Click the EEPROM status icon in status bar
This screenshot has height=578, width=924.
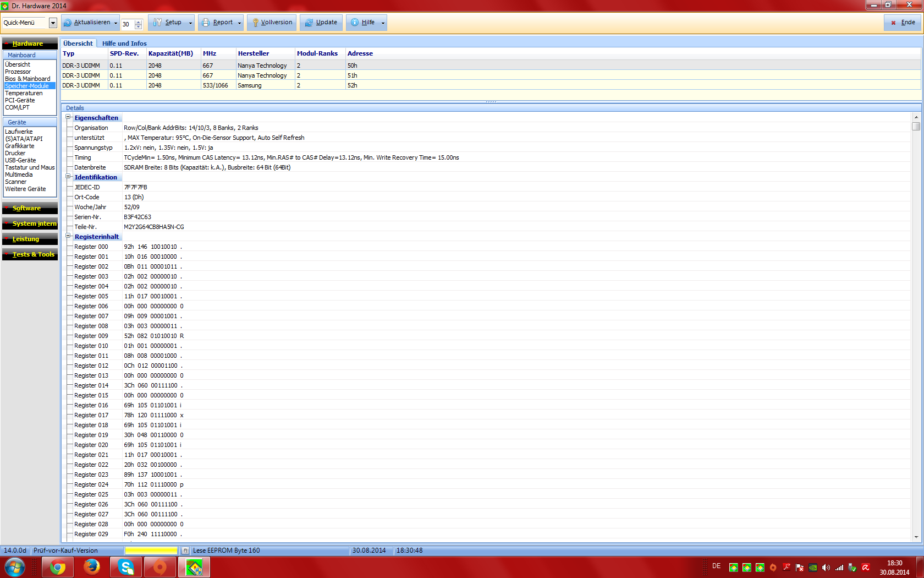point(186,550)
